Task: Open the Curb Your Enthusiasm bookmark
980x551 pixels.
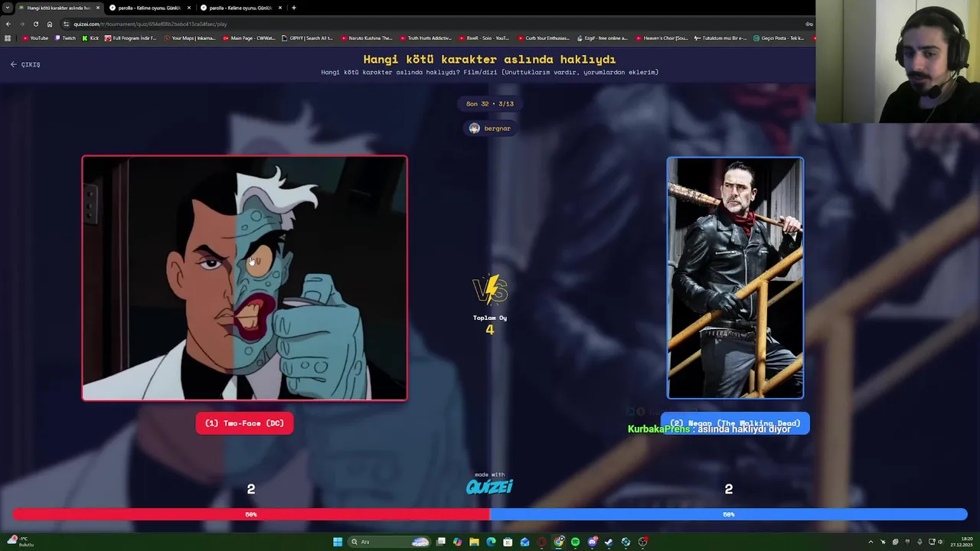Action: click(x=543, y=38)
